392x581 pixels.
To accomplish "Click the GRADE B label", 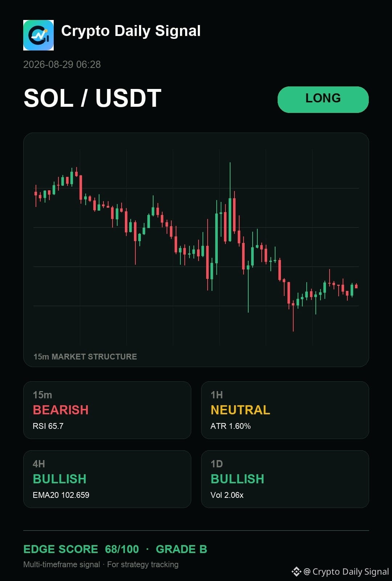I will (181, 549).
